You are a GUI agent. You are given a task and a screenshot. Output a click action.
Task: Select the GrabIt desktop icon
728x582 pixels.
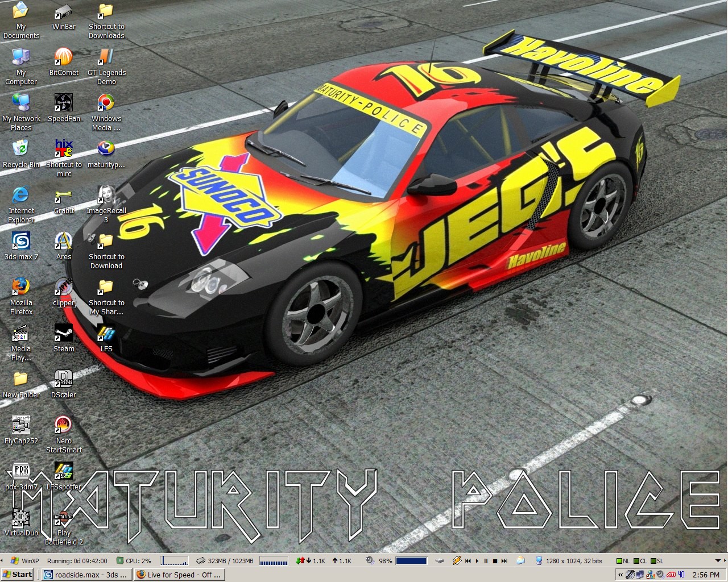point(64,200)
